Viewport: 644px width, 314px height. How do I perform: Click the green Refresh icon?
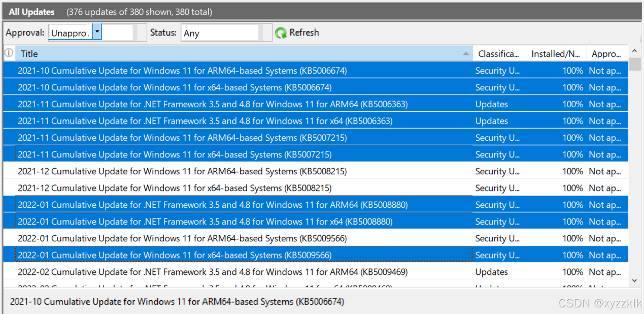[x=281, y=33]
